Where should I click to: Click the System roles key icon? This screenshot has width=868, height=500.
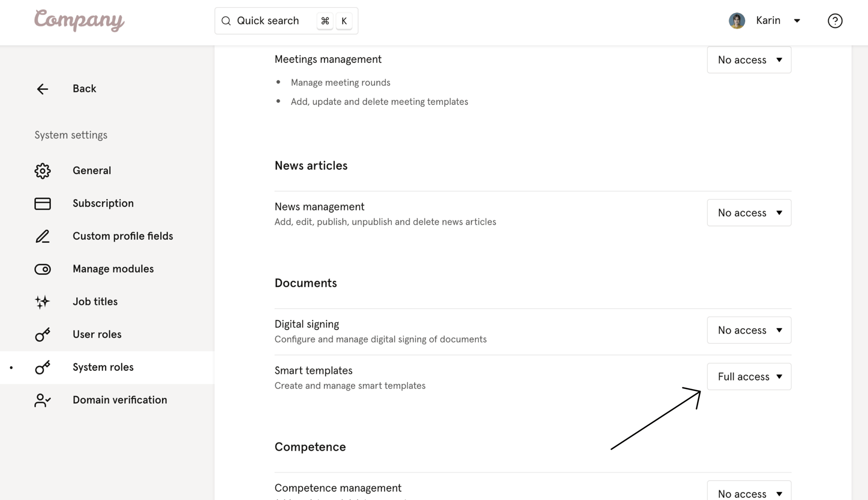[x=42, y=368]
